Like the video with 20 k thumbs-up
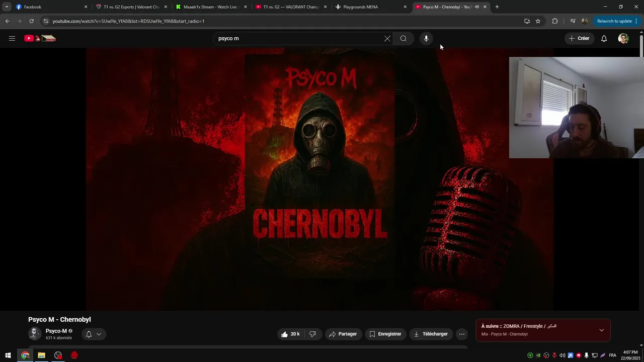Image resolution: width=644 pixels, height=362 pixels. pos(290,334)
